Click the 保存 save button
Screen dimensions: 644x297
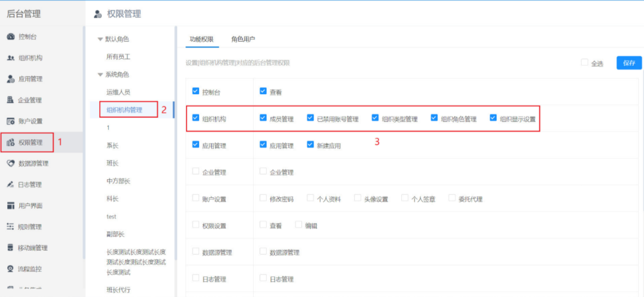click(629, 62)
